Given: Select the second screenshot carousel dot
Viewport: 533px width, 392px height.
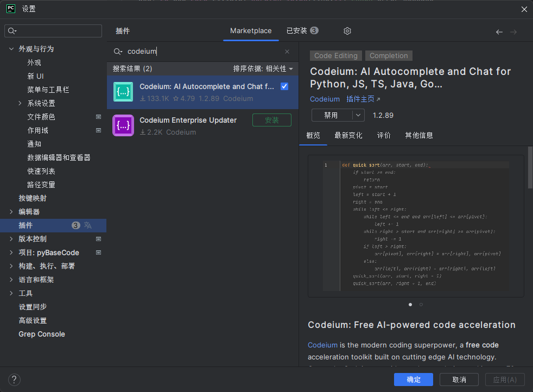Looking at the screenshot, I should (x=421, y=305).
